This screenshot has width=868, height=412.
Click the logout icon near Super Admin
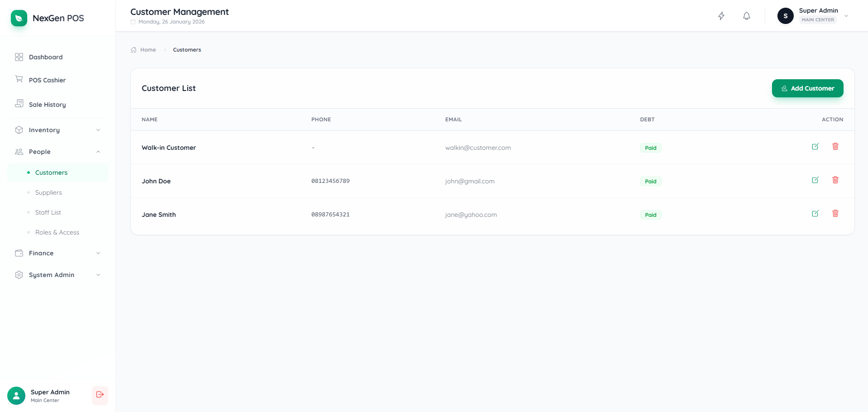100,395
